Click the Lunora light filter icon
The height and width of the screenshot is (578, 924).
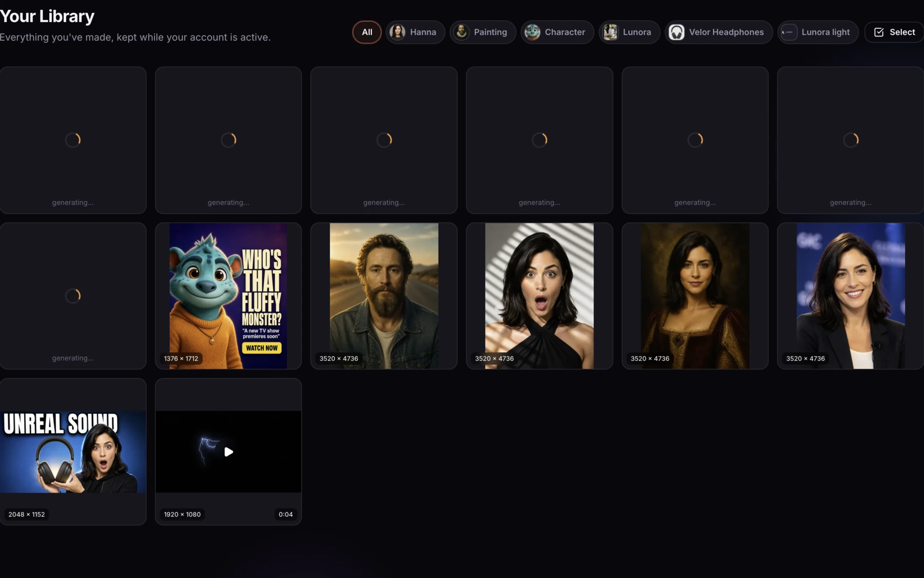789,32
